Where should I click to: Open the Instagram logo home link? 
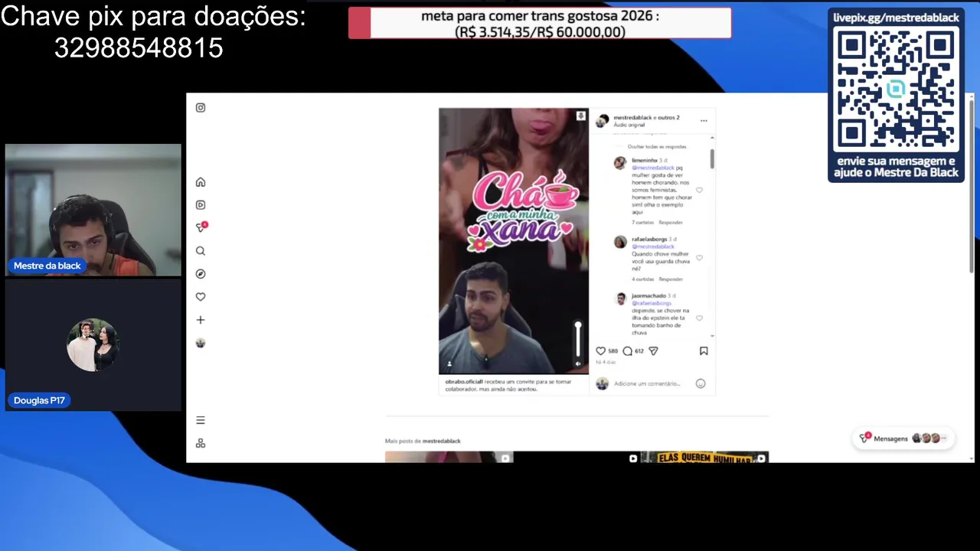pos(201,108)
